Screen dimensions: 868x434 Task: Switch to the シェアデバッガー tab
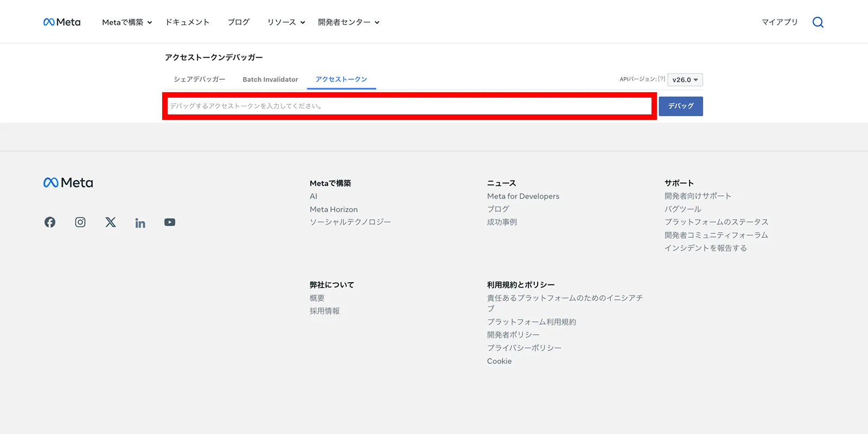pyautogui.click(x=200, y=79)
